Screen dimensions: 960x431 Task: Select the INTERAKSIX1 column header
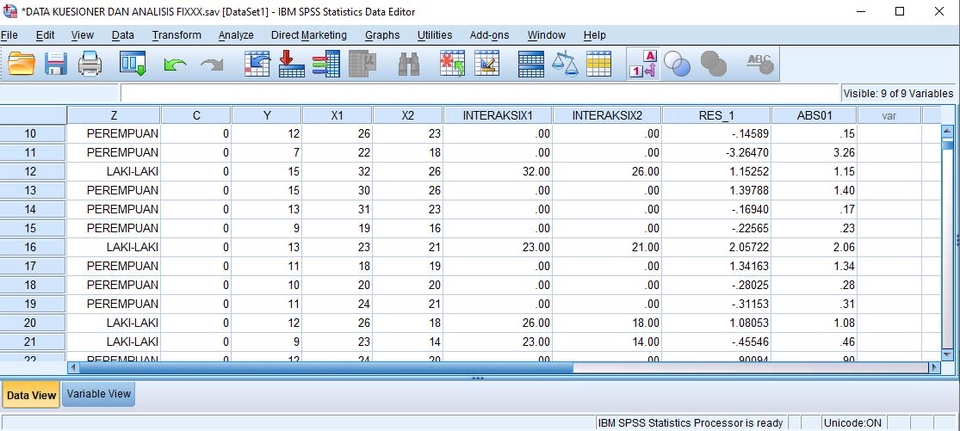tap(498, 115)
